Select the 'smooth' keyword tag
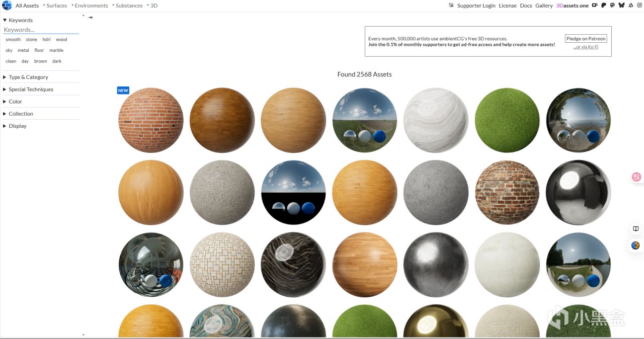 pos(13,39)
